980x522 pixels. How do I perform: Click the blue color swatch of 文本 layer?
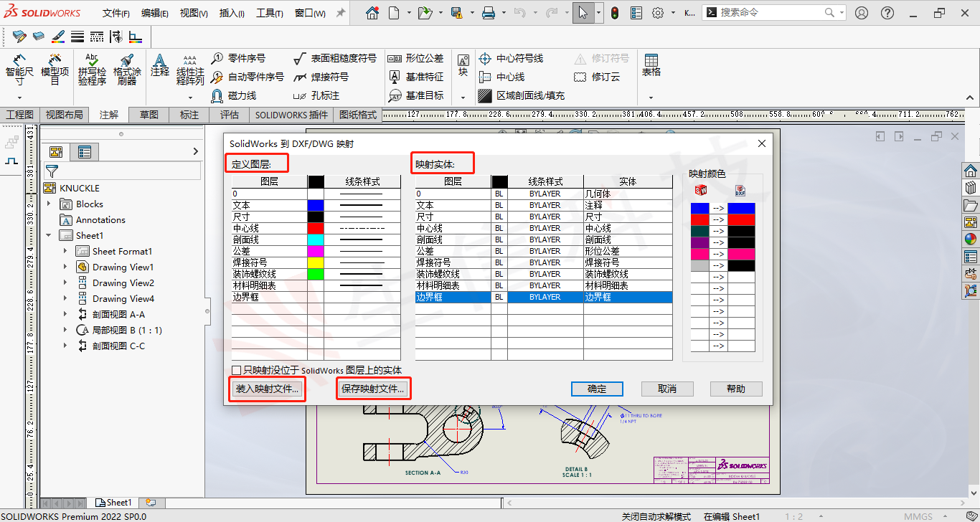click(x=316, y=205)
